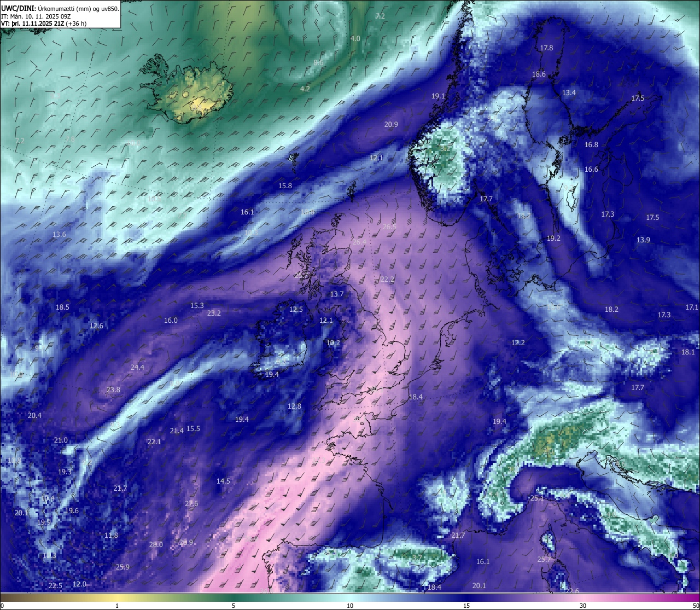The image size is (700, 610).
Task: Click the 24.4 map value
Action: point(137,368)
